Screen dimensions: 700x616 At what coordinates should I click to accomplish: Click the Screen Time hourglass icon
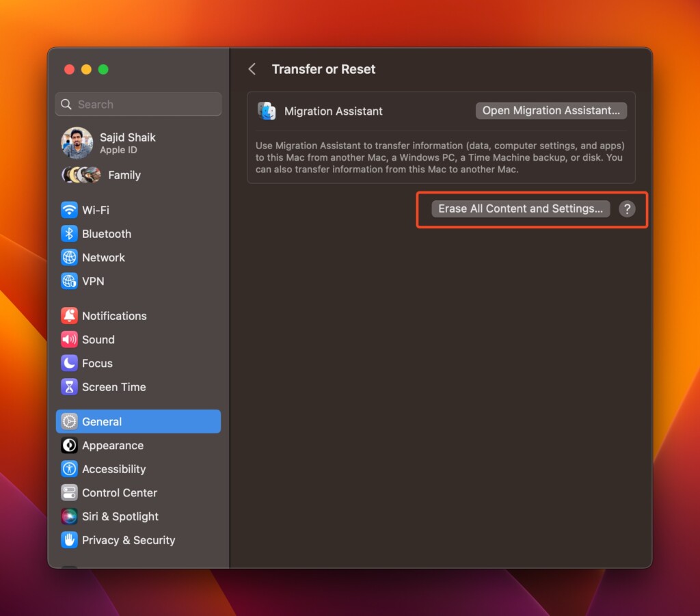coord(69,387)
